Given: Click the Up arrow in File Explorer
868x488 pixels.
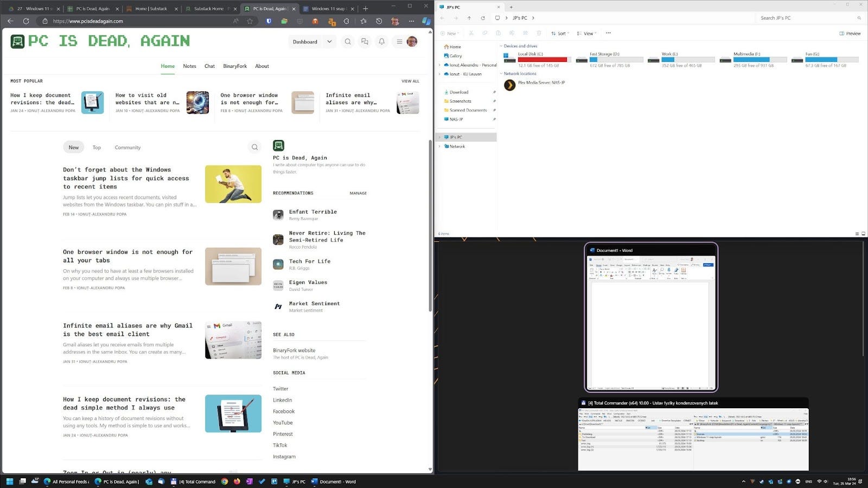Looking at the screenshot, I should (469, 18).
